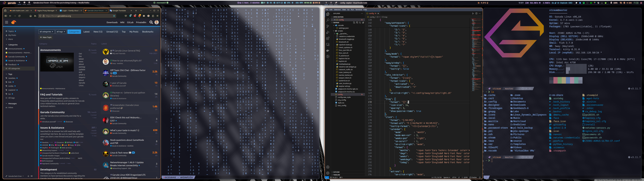Open the VS Code Search view icon
Image resolution: width=644 pixels, height=181 pixels.
point(328,20)
